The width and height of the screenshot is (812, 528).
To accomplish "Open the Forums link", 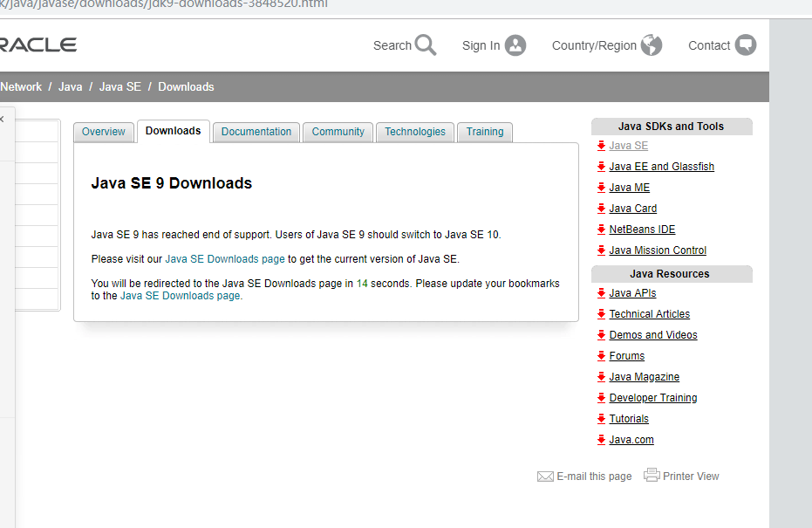I will point(626,356).
